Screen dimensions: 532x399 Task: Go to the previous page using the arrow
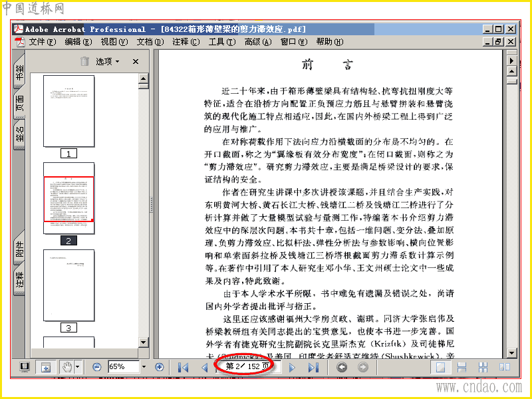tap(204, 367)
